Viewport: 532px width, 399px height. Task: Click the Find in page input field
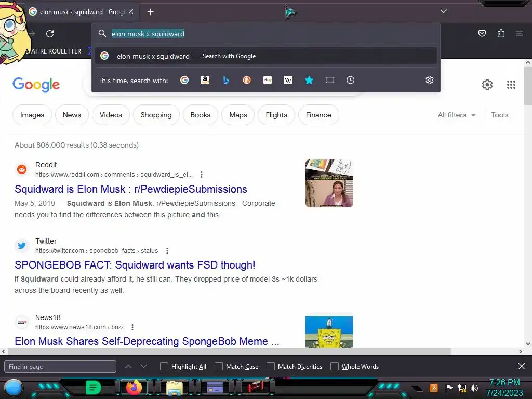coord(60,366)
